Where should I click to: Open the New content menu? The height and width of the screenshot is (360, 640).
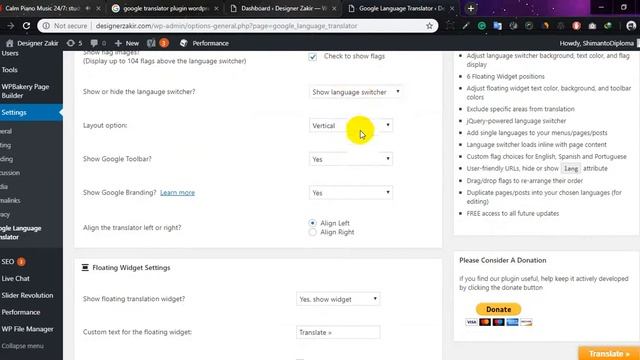pyautogui.click(x=127, y=43)
